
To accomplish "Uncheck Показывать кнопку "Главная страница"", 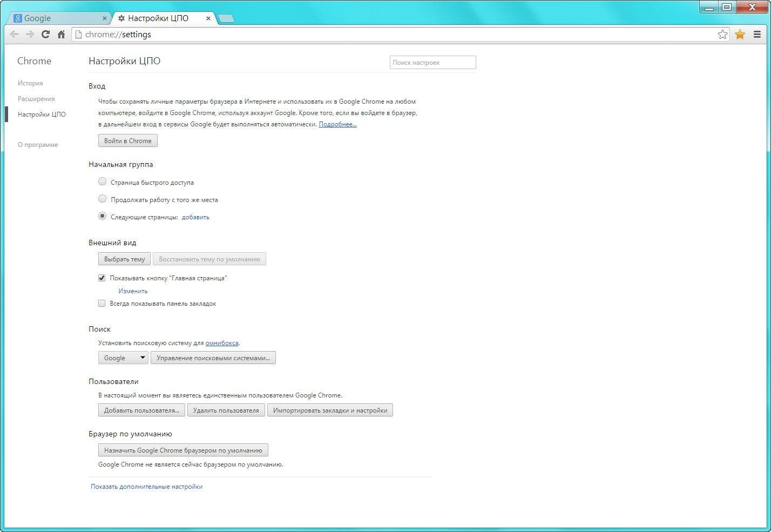I will [102, 278].
